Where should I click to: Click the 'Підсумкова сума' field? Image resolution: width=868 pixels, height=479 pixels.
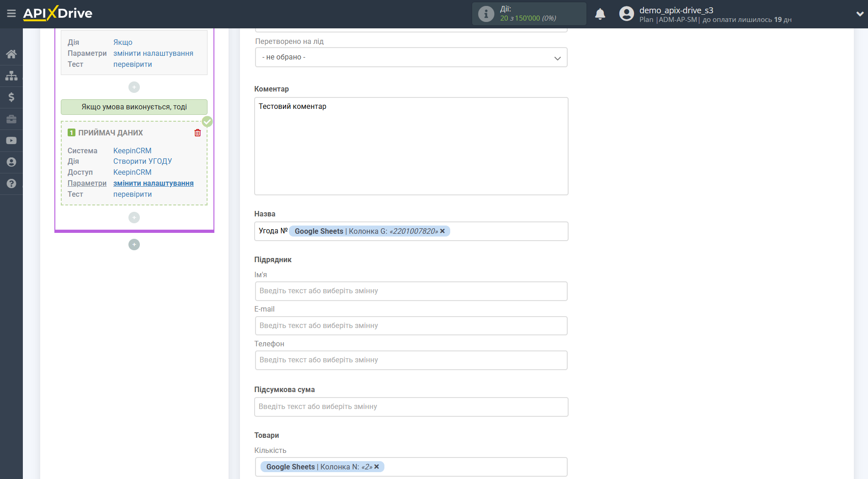click(x=411, y=407)
